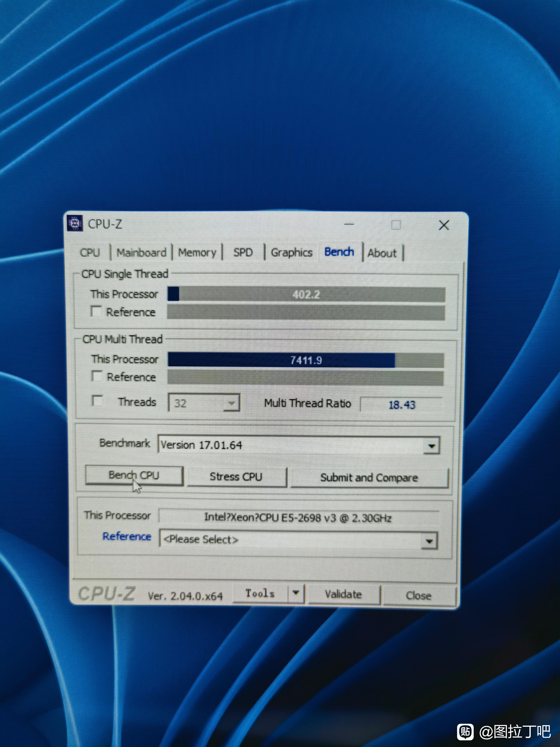
Task: Switch to the CPU tab
Action: point(90,253)
